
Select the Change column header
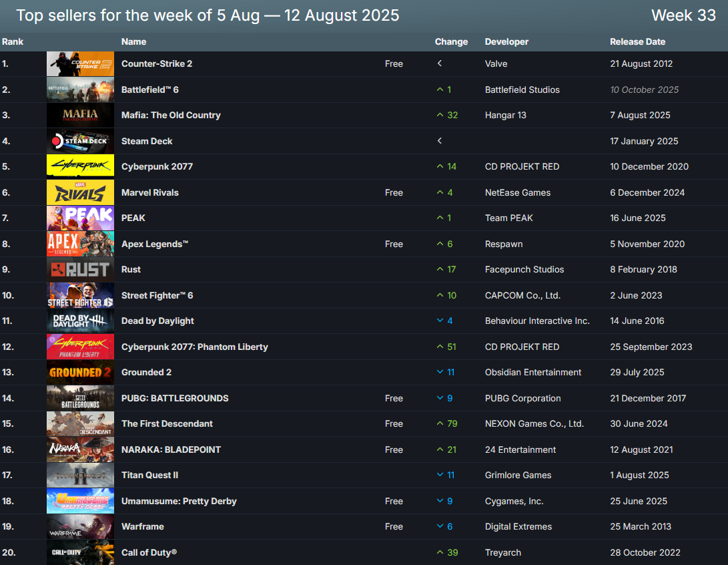click(x=451, y=42)
